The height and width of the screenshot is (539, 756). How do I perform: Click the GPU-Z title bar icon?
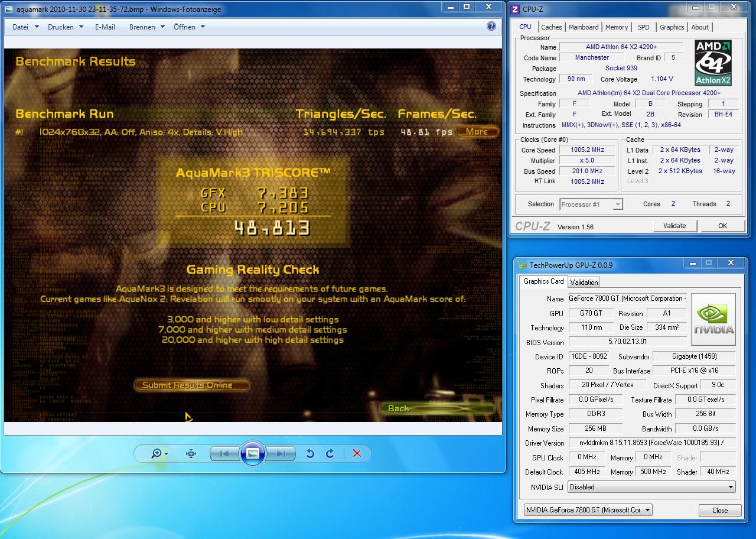point(522,265)
